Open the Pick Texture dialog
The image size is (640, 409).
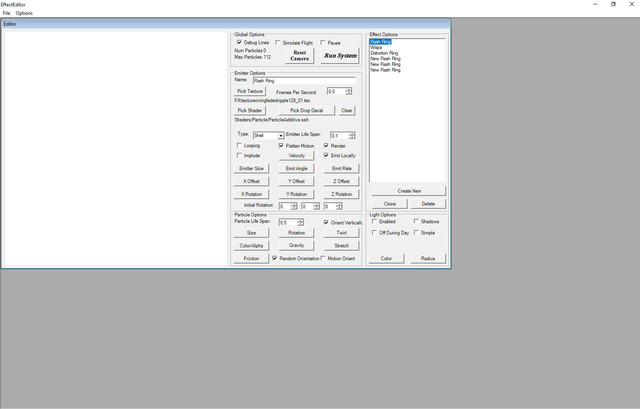coord(250,91)
